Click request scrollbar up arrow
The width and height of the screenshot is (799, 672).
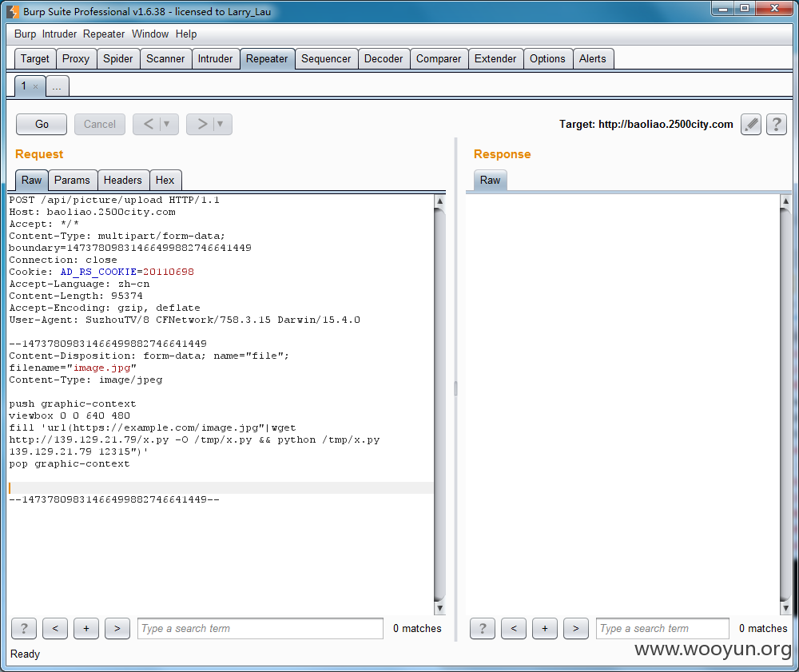coord(439,201)
